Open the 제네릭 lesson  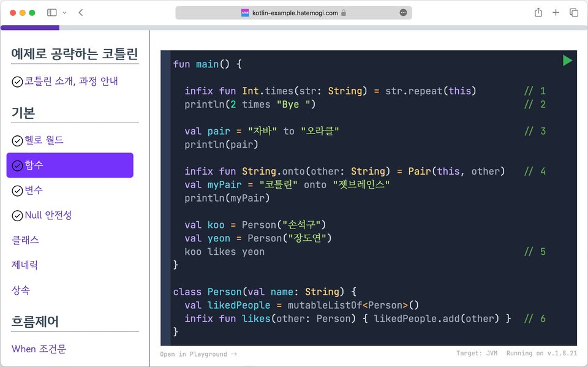pyautogui.click(x=24, y=265)
